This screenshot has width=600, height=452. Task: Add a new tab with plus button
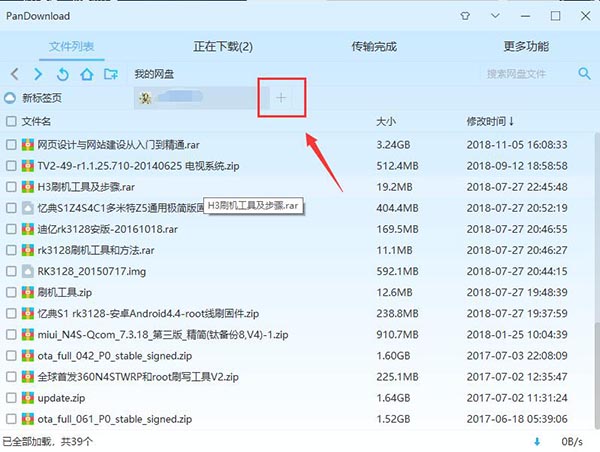(x=281, y=97)
